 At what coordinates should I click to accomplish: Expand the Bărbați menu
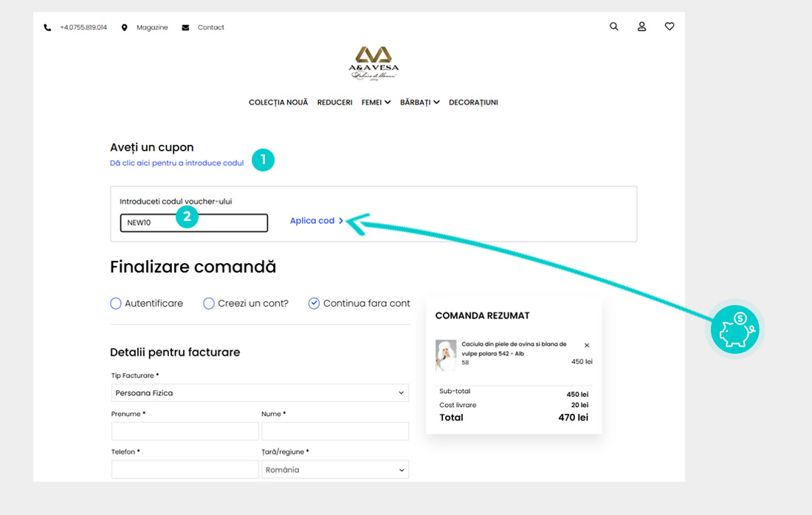(x=419, y=103)
